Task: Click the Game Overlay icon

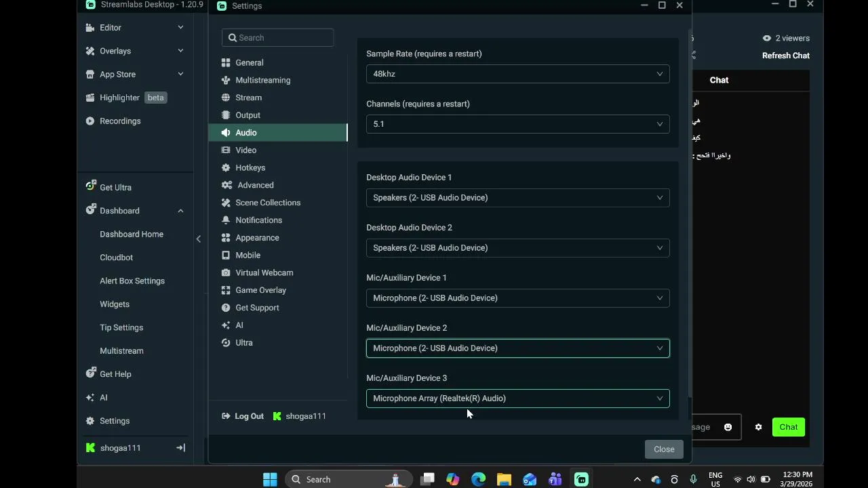Action: (x=226, y=290)
